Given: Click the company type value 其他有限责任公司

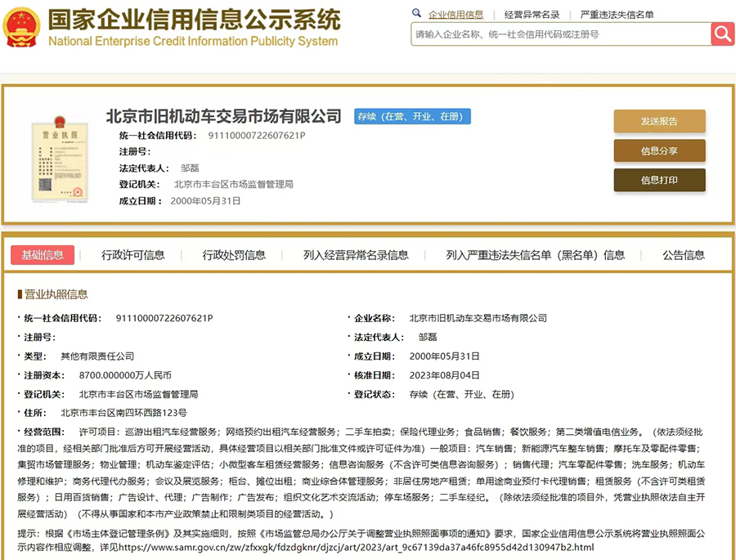Looking at the screenshot, I should point(97,356).
